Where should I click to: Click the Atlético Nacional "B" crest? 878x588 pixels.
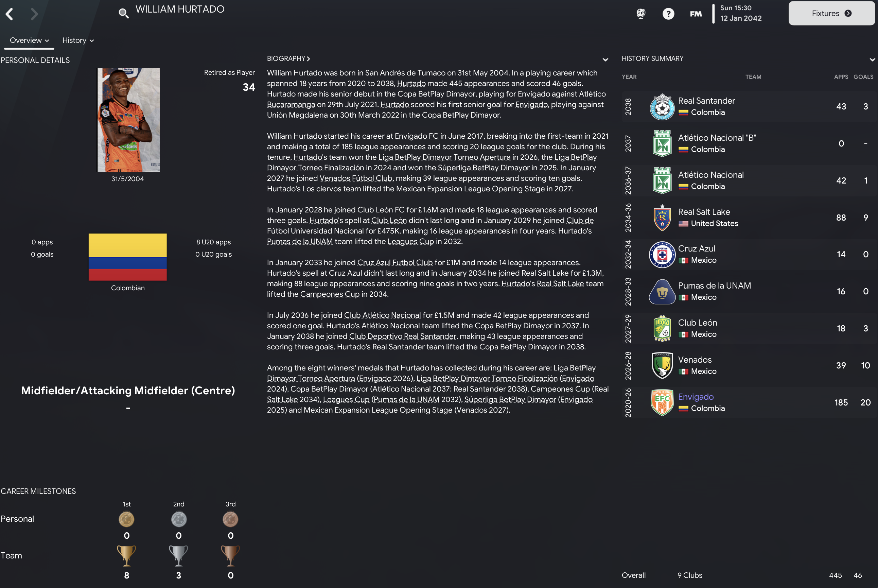pyautogui.click(x=662, y=143)
